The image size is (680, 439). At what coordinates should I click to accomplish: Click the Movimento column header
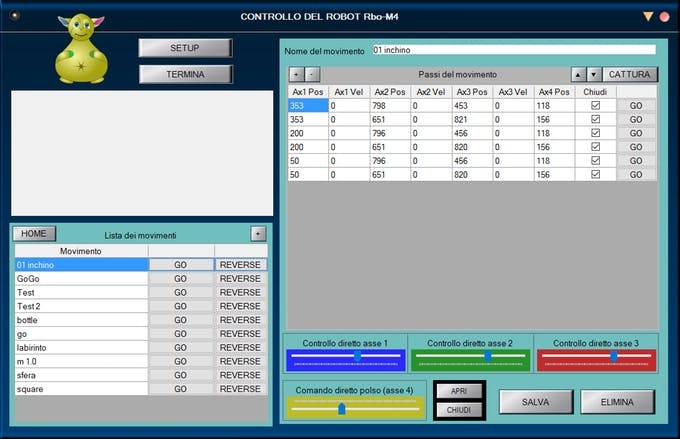[82, 251]
